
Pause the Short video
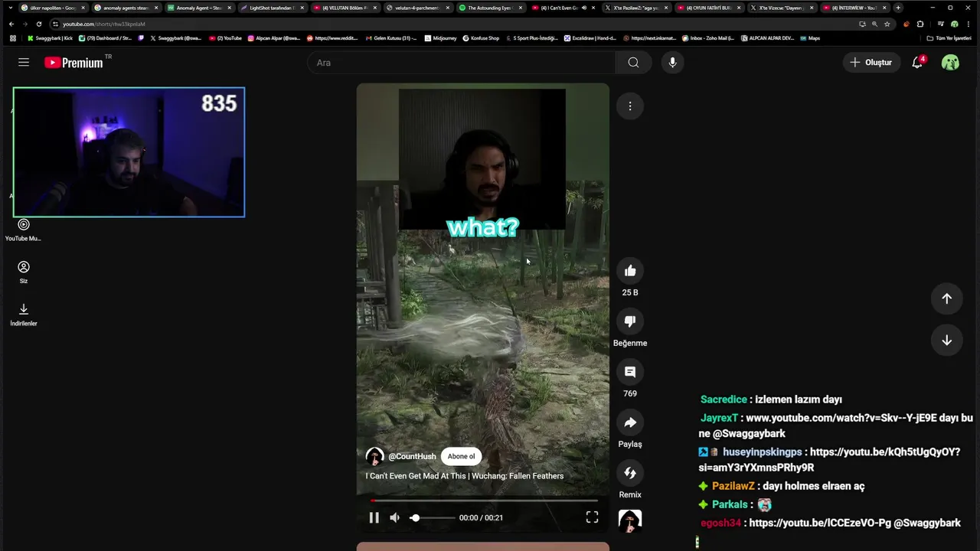click(374, 517)
